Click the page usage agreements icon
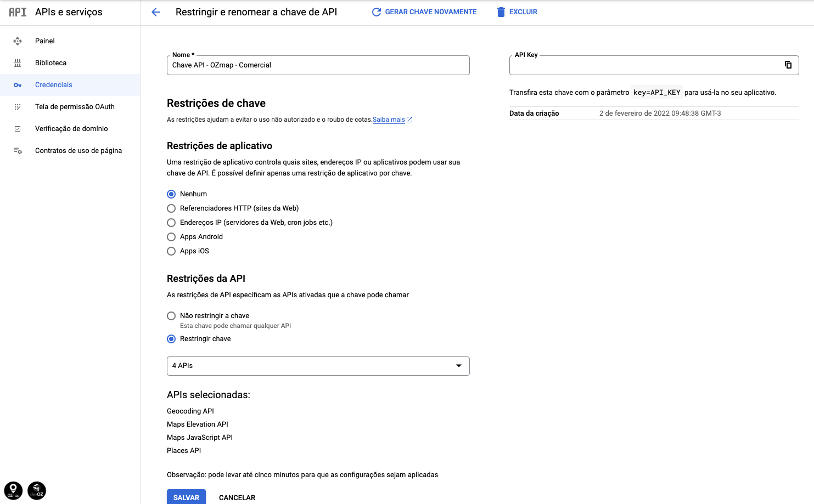 [18, 151]
